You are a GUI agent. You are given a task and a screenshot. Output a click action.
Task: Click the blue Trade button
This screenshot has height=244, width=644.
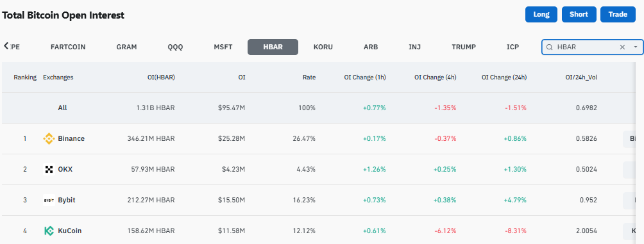(x=618, y=14)
